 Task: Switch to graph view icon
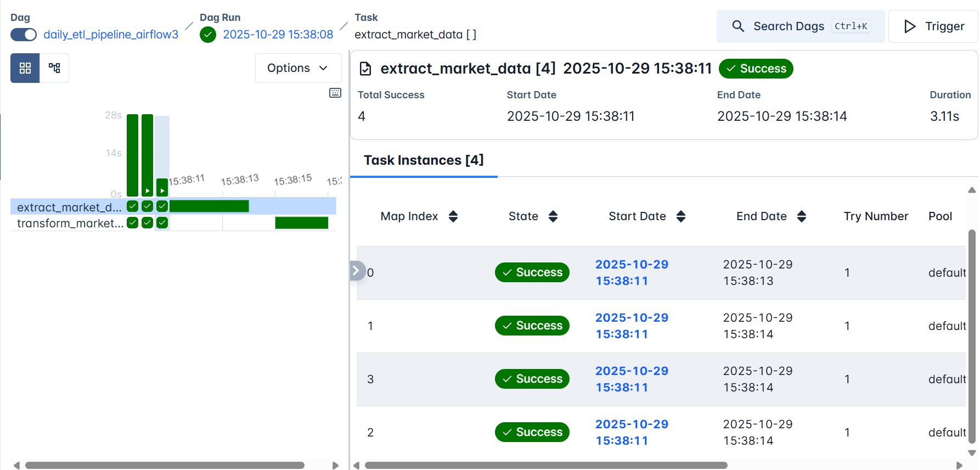54,68
